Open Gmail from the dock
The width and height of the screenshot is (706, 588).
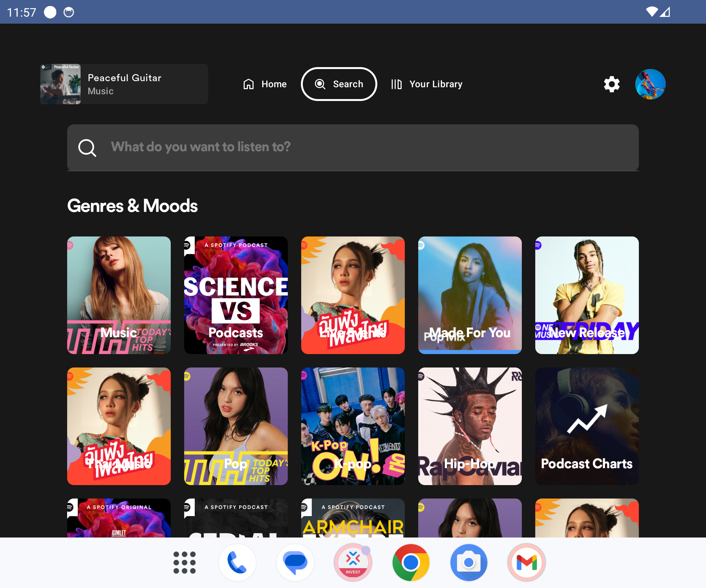click(526, 562)
